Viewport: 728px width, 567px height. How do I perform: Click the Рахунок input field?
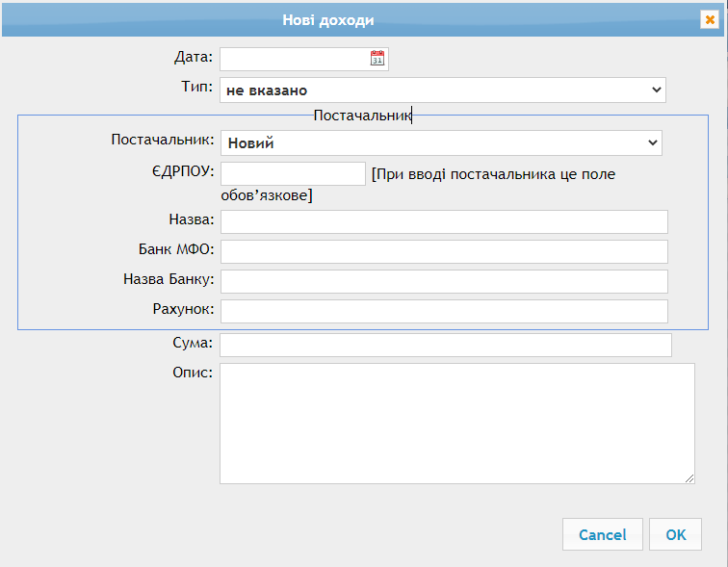(x=444, y=311)
